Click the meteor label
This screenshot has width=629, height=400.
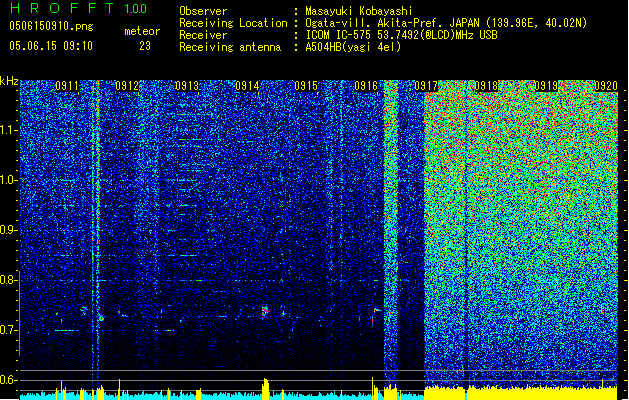tap(142, 31)
